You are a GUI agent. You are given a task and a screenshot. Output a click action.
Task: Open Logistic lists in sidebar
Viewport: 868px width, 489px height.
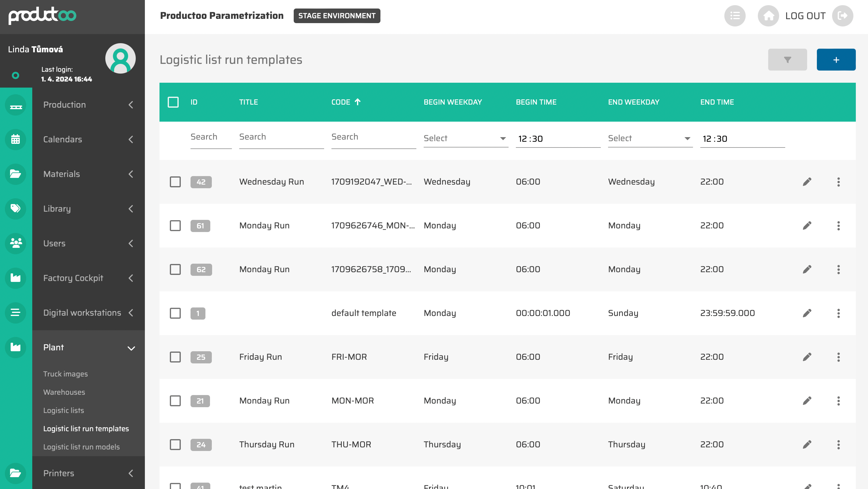coord(63,410)
